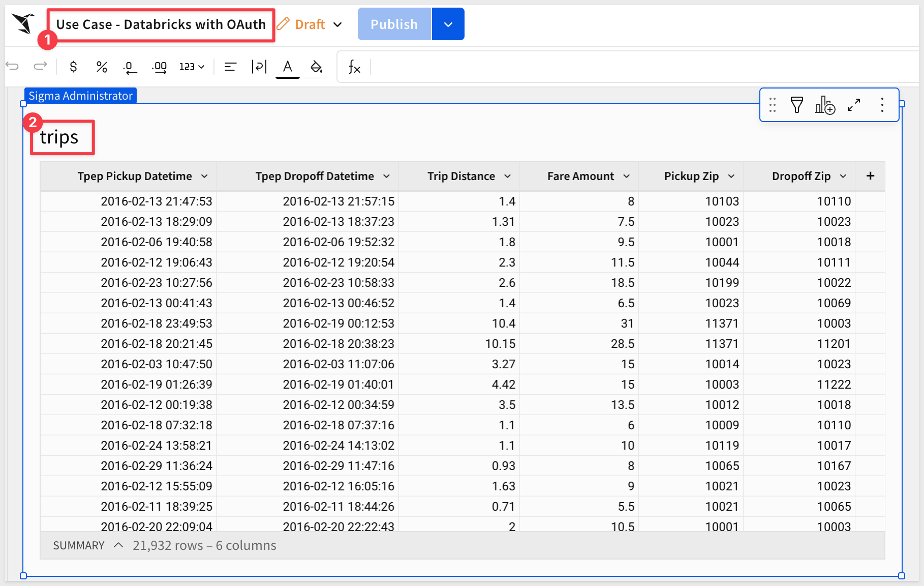Apply percent format icon
The image size is (924, 586).
tap(102, 67)
